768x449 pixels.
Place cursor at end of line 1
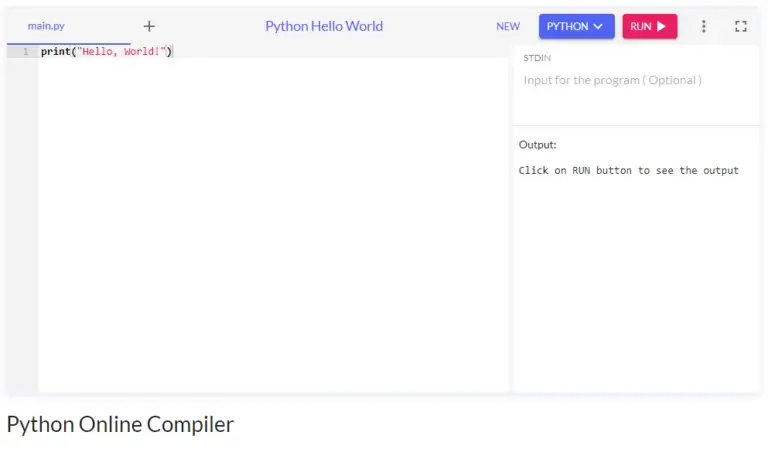pos(173,52)
